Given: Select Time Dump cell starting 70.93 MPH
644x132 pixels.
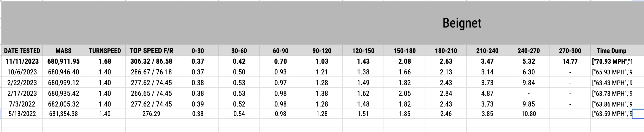Looking at the screenshot, I should (611, 61).
